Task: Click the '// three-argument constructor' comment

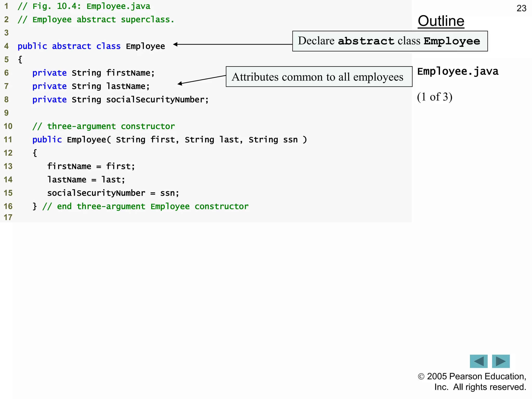Action: pyautogui.click(x=104, y=126)
